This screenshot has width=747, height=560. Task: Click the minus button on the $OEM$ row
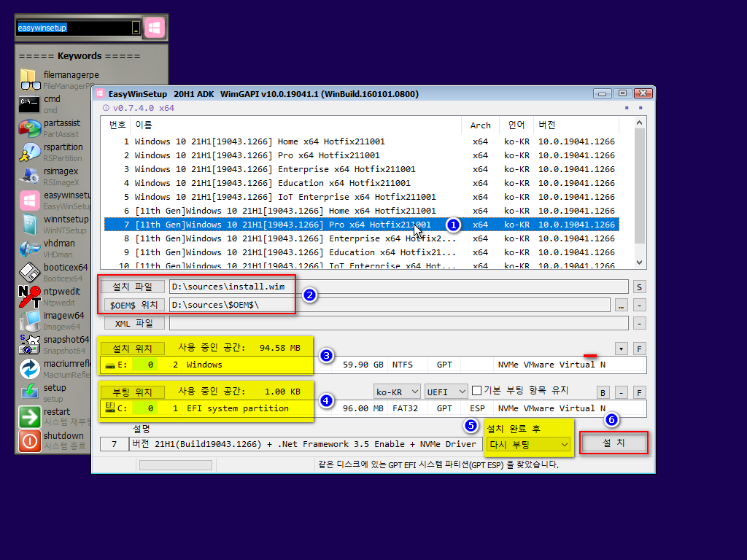click(639, 306)
